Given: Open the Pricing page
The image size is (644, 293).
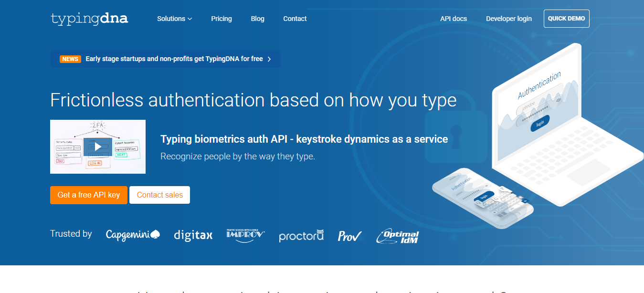Looking at the screenshot, I should [222, 19].
